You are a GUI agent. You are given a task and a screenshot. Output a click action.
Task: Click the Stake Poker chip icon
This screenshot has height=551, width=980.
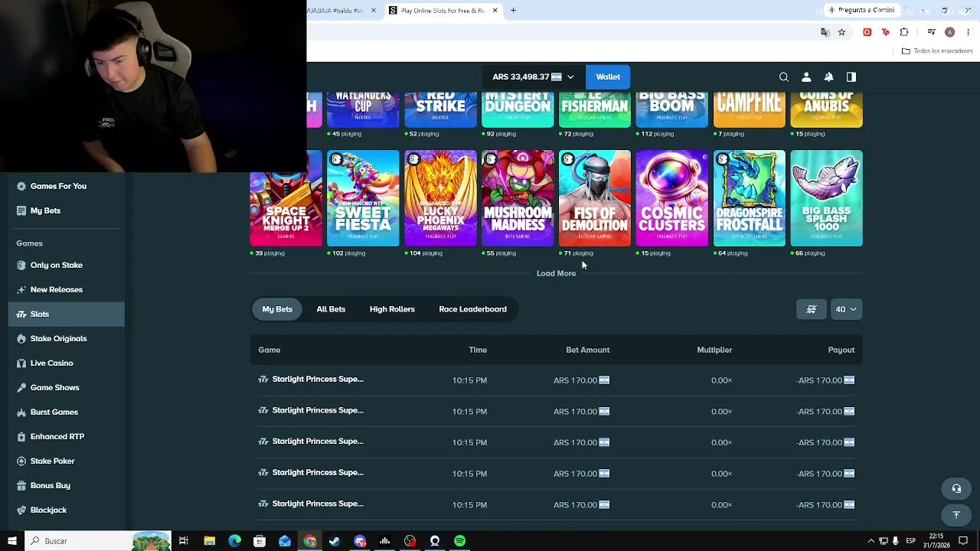(x=21, y=461)
